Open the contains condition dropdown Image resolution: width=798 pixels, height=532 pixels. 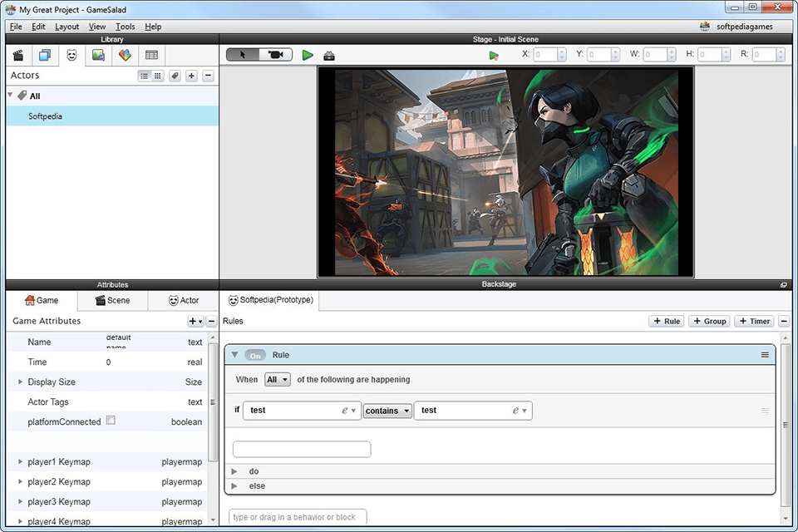[x=387, y=410]
